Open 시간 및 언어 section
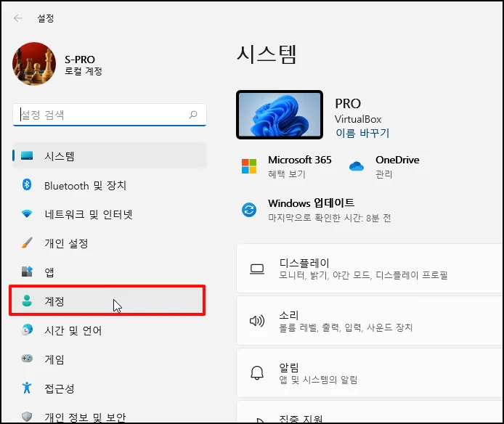Image resolution: width=504 pixels, height=424 pixels. pos(109,330)
